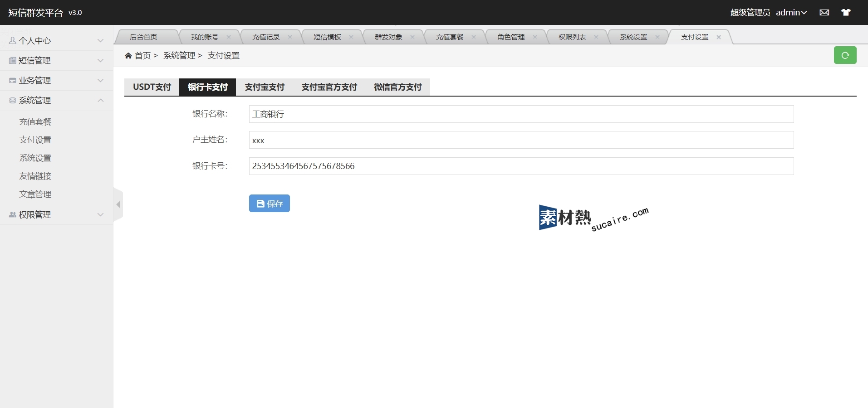Click the green refresh icon button
868x408 pixels.
pyautogui.click(x=845, y=55)
